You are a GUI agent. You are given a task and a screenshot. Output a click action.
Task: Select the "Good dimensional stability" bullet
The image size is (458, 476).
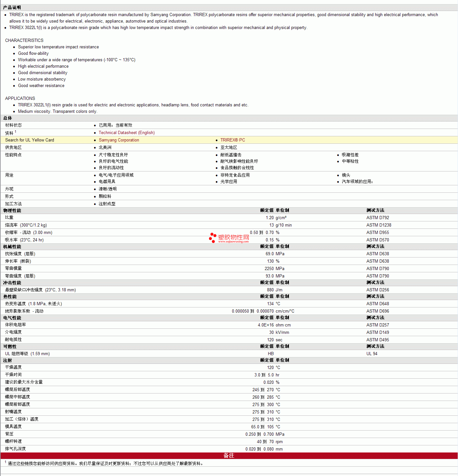43,73
